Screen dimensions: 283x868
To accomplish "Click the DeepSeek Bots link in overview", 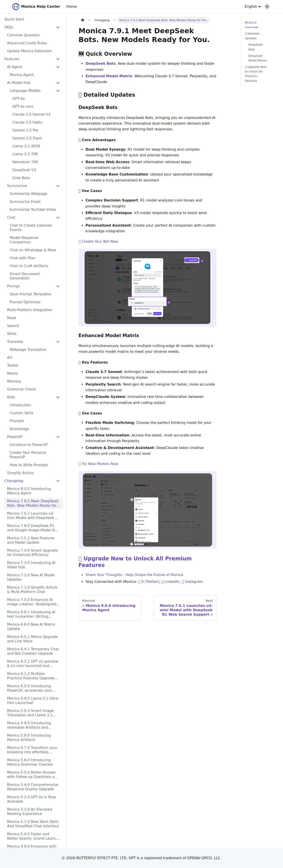I will [101, 63].
